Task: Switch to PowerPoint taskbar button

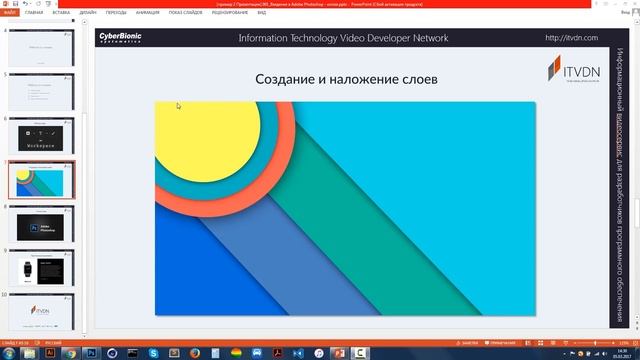Action: [339, 353]
